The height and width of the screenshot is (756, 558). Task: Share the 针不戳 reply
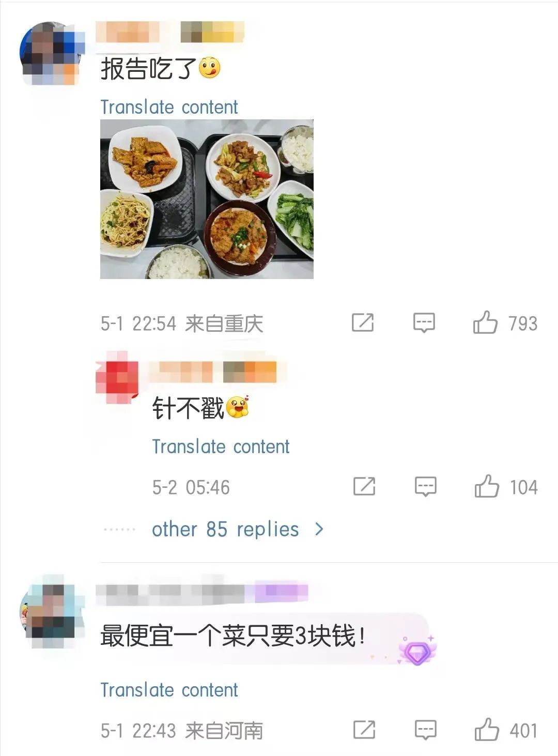(x=364, y=487)
